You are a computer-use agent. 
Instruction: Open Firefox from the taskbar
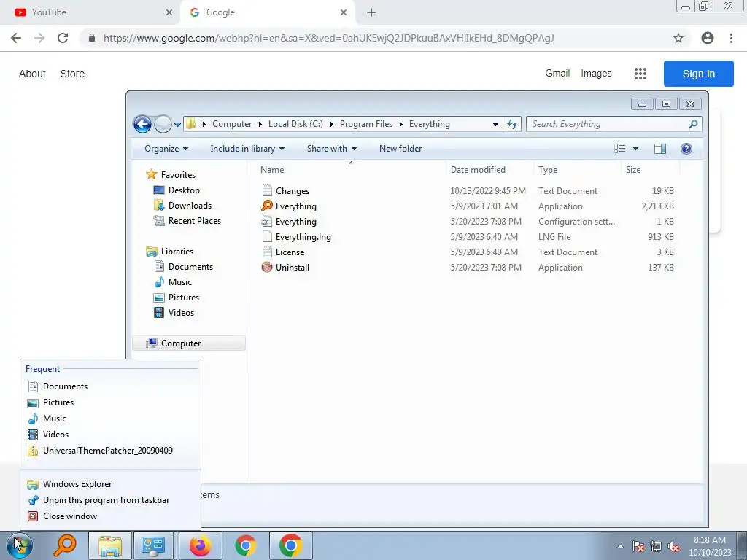200,545
